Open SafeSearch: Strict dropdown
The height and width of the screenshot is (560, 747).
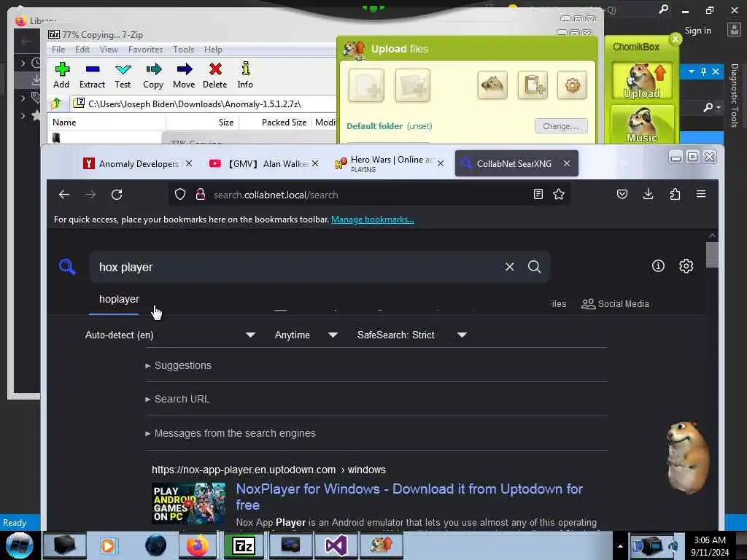411,335
